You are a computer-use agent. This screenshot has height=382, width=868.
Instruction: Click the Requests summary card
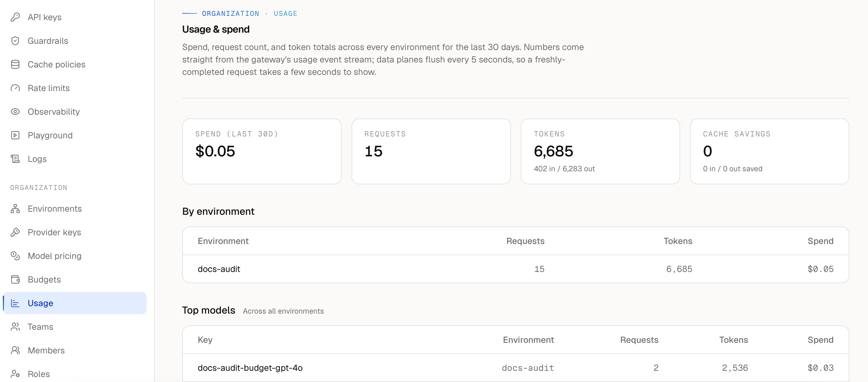(x=431, y=151)
